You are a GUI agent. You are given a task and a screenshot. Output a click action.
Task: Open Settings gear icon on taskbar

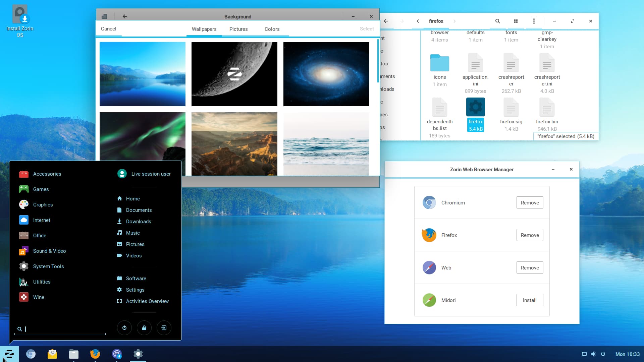click(x=138, y=354)
